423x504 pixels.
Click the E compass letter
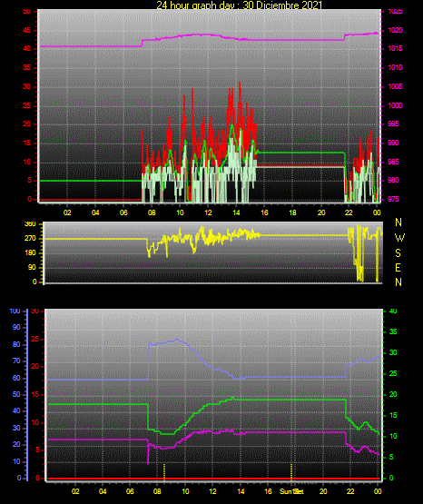pyautogui.click(x=398, y=268)
